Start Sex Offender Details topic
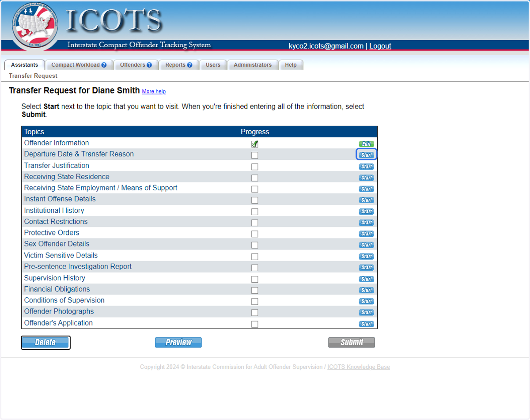This screenshot has height=420, width=530. click(366, 245)
